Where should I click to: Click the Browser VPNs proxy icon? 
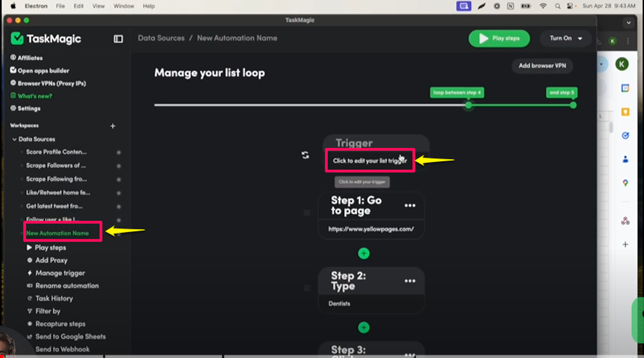tap(14, 83)
